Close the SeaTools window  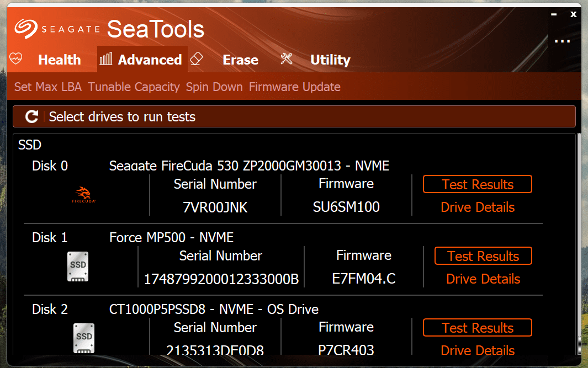coord(574,14)
